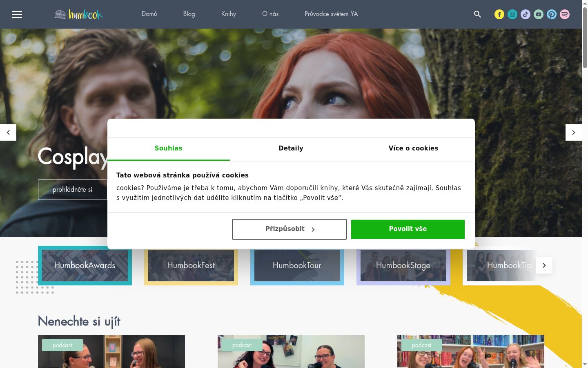Open the Spotify profile icon
This screenshot has height=368, width=588.
pyautogui.click(x=565, y=14)
